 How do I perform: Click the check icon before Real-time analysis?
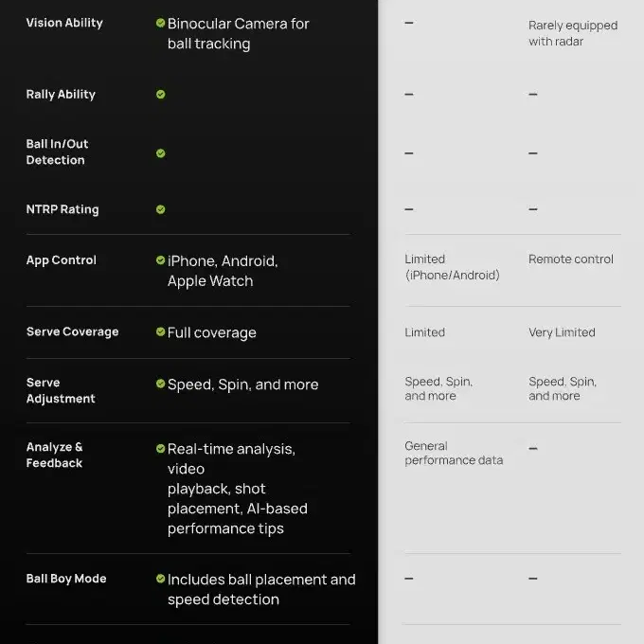[x=161, y=449]
